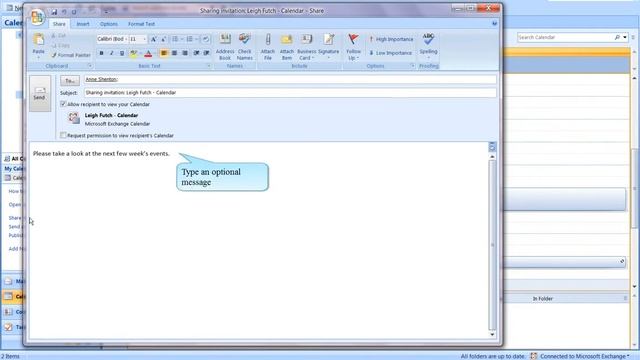This screenshot has height=360, width=640.
Task: Center the message text
Action: pyautogui.click(x=174, y=53)
